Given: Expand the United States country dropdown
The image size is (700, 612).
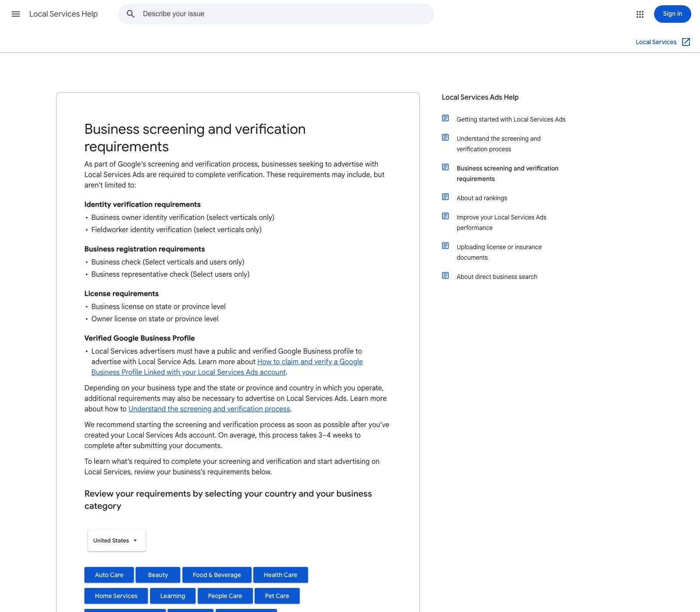Looking at the screenshot, I should coord(116,540).
